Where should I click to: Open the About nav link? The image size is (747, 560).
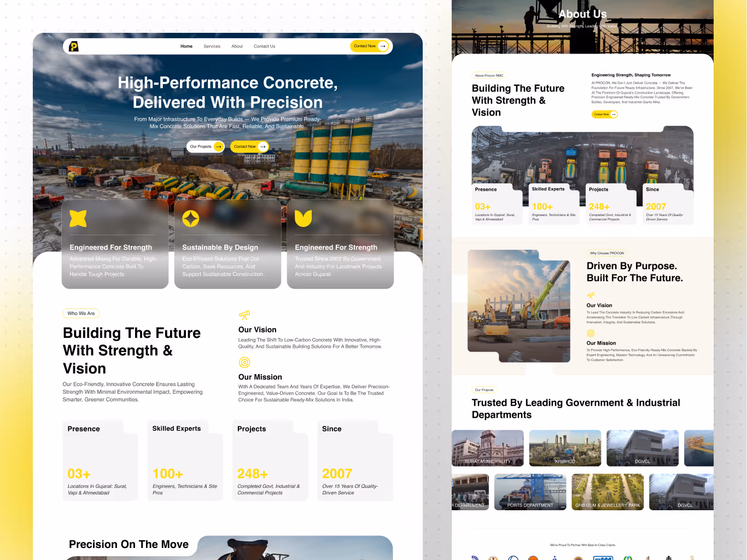pos(237,46)
